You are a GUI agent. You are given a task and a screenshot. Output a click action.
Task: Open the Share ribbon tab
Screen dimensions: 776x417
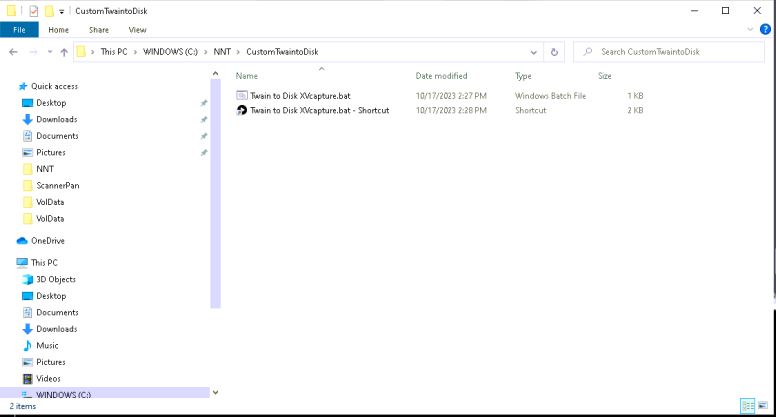click(x=98, y=30)
